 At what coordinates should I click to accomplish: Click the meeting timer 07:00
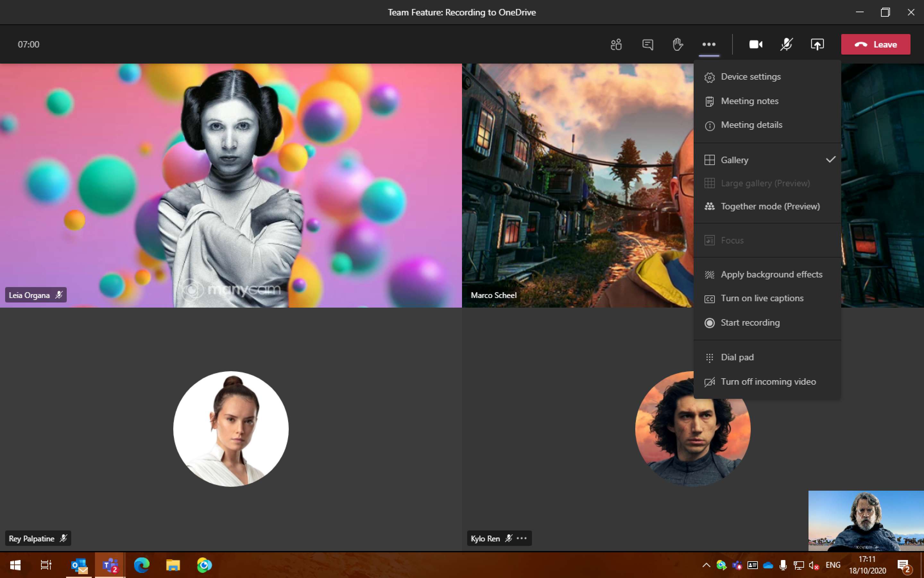(x=28, y=44)
